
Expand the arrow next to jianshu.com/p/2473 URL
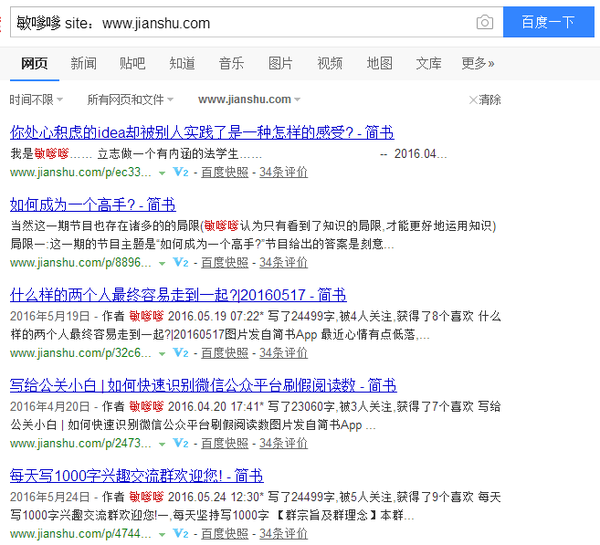(162, 444)
